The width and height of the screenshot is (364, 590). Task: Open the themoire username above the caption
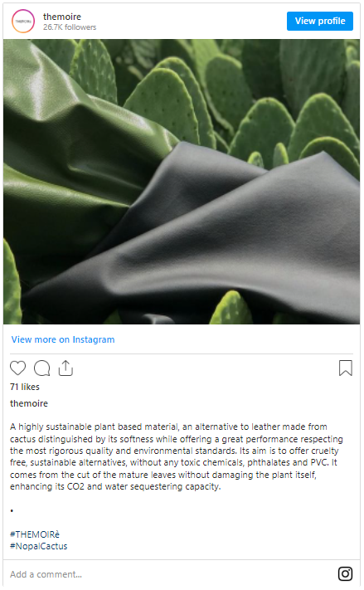click(29, 403)
